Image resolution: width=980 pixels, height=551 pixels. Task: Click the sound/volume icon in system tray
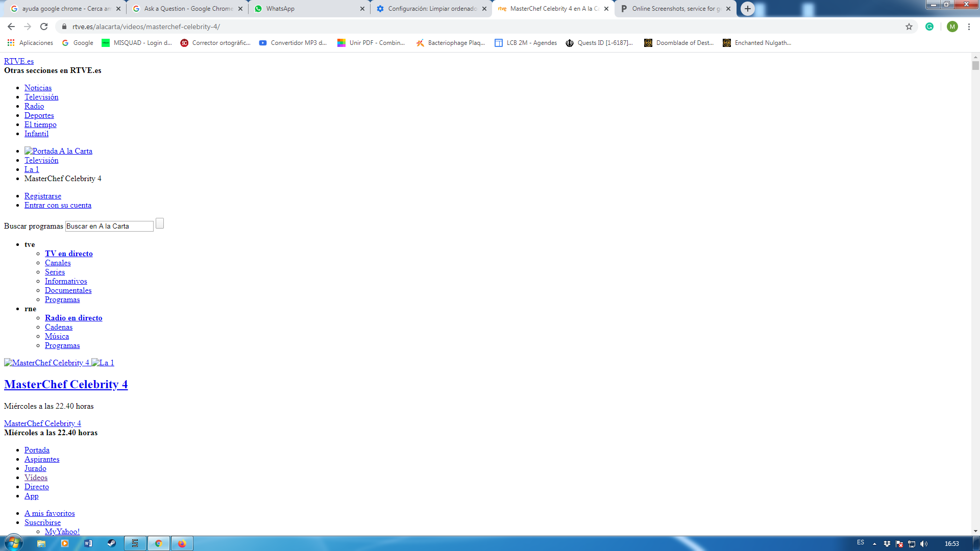(925, 543)
